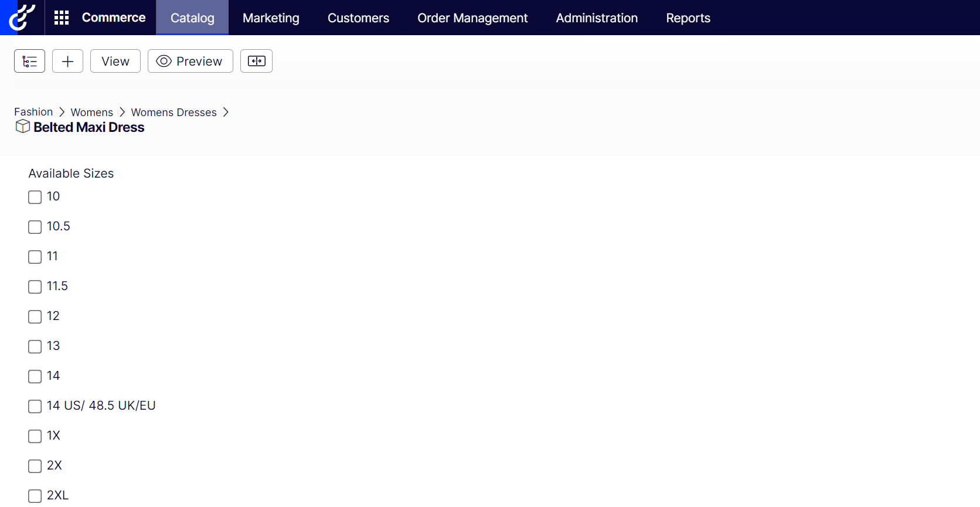Go to the Customers tab
The height and width of the screenshot is (507, 980).
358,18
